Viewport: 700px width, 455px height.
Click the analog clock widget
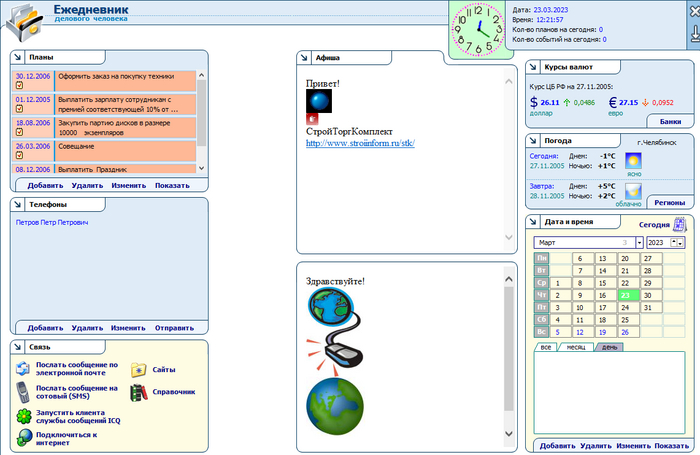(474, 28)
